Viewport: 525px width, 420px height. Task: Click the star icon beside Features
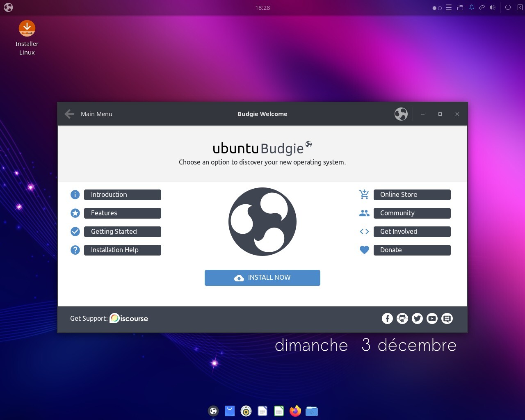coord(75,213)
